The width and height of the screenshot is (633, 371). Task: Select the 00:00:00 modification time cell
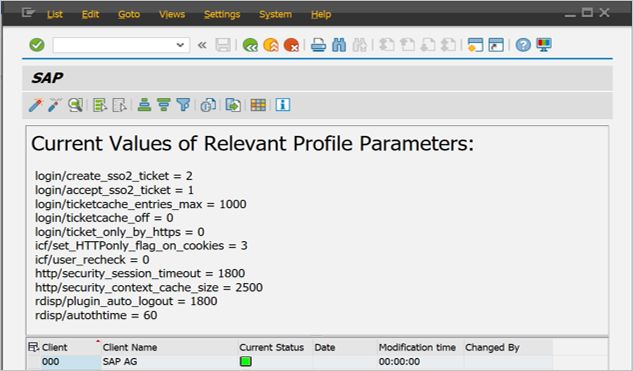click(x=420, y=362)
